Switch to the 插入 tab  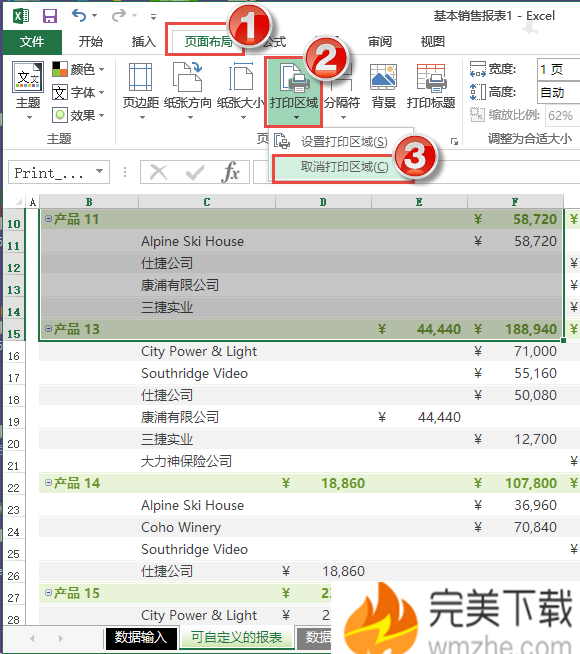143,41
